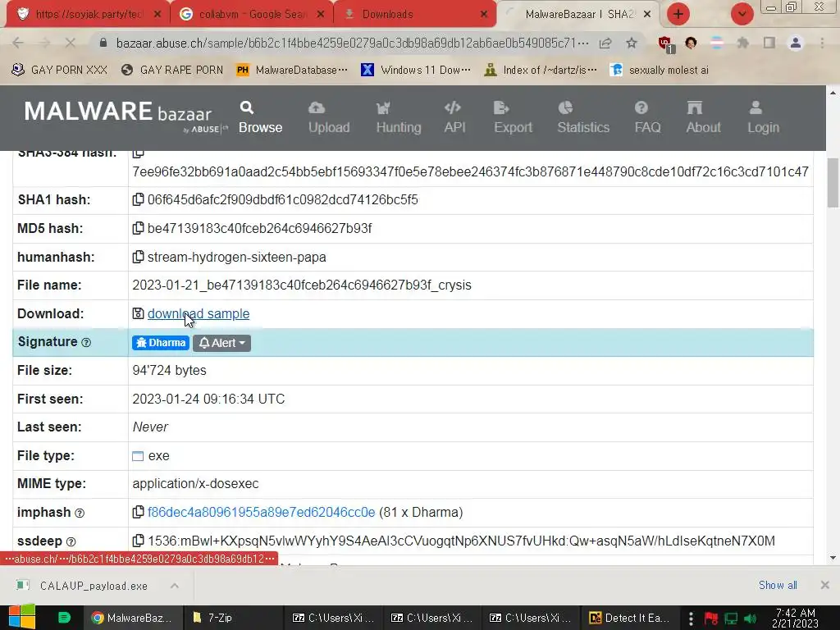The width and height of the screenshot is (840, 630).
Task: Click the download sample link
Action: (x=199, y=314)
